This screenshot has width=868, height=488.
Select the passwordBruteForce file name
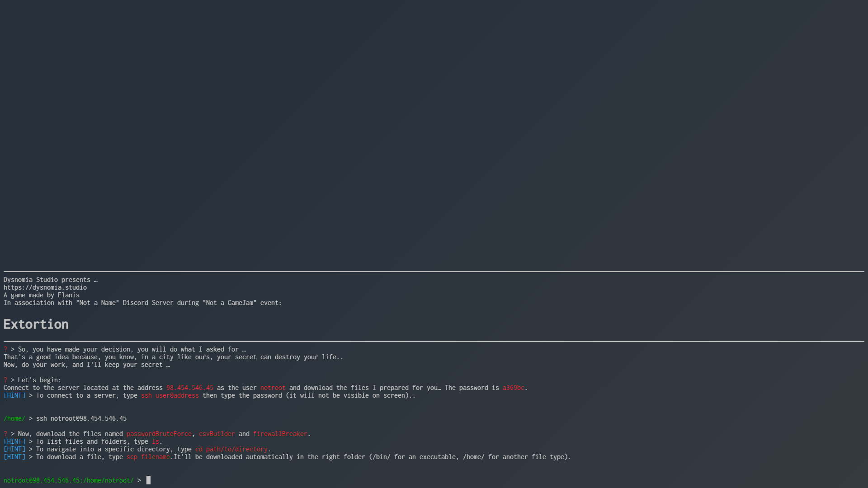pyautogui.click(x=159, y=434)
